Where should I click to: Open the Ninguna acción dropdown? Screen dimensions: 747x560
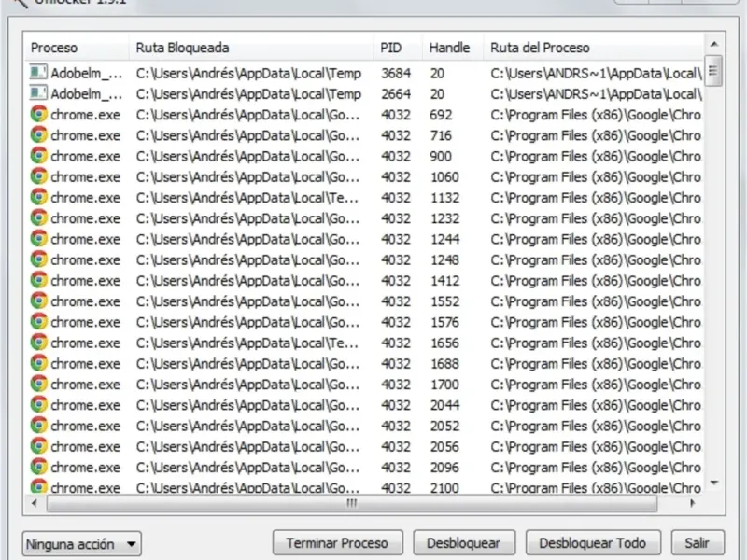click(x=82, y=544)
